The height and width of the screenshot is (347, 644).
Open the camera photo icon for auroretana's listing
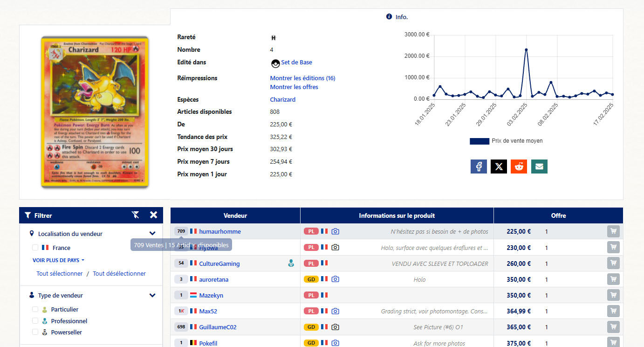coord(335,279)
